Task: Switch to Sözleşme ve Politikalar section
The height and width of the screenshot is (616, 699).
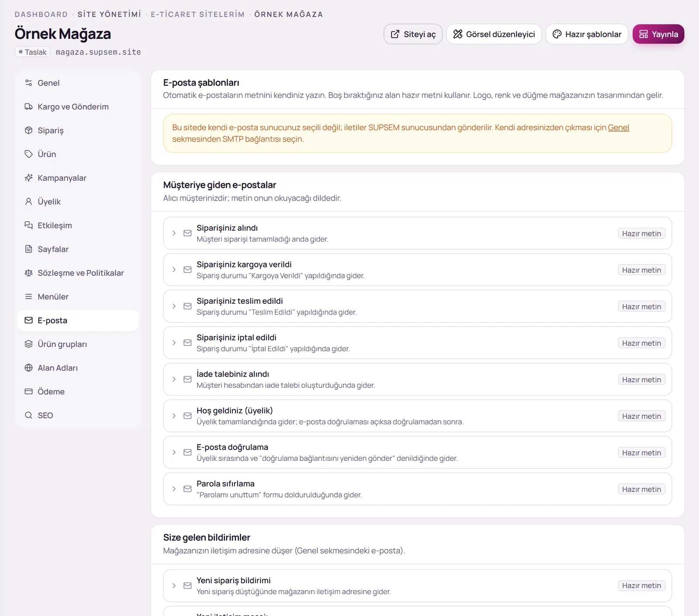Action: click(x=78, y=273)
